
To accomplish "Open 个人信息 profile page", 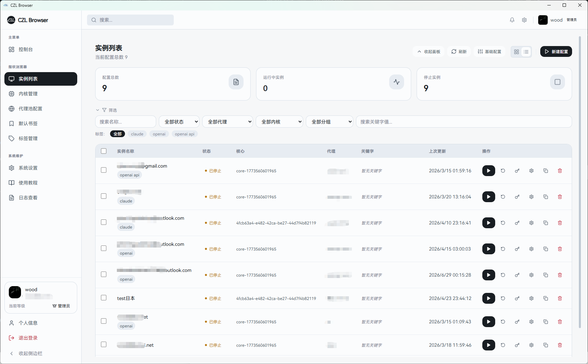I will [x=41, y=323].
